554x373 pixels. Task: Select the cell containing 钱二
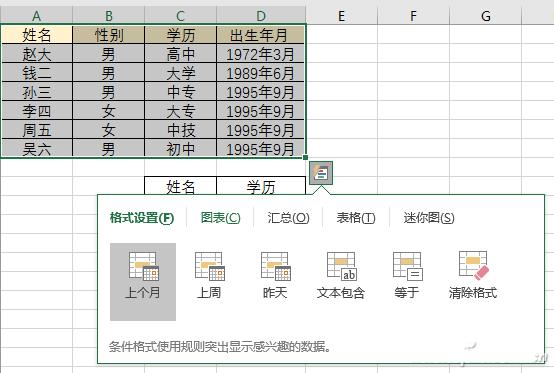click(37, 73)
